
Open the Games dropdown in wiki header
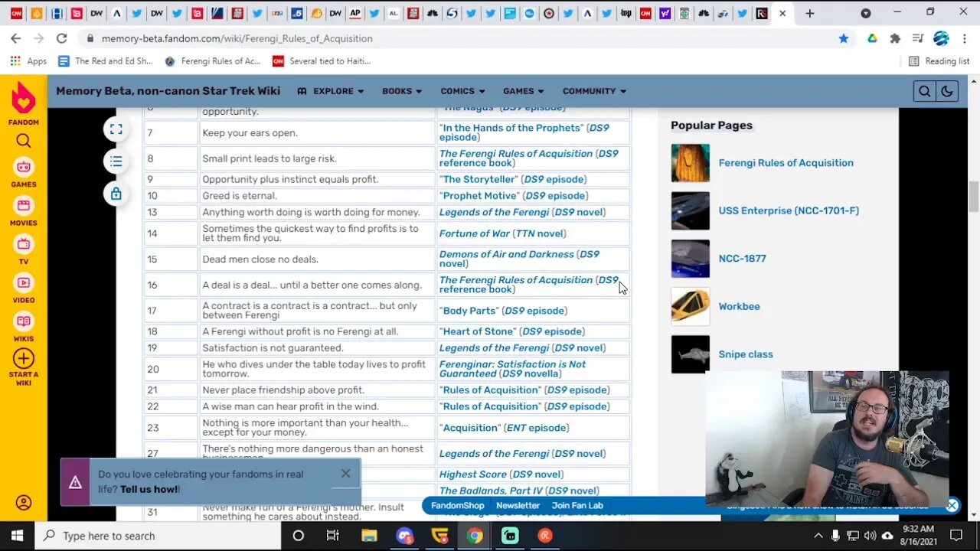[524, 91]
